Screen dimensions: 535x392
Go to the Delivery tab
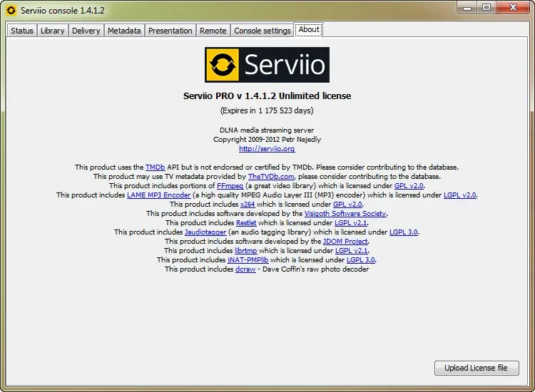coord(86,31)
